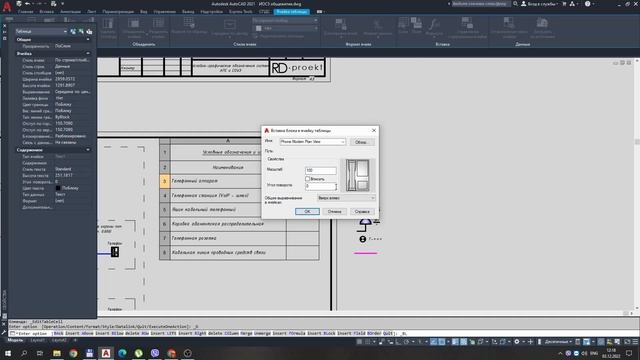Switch to the Layout1 tab

(38, 340)
